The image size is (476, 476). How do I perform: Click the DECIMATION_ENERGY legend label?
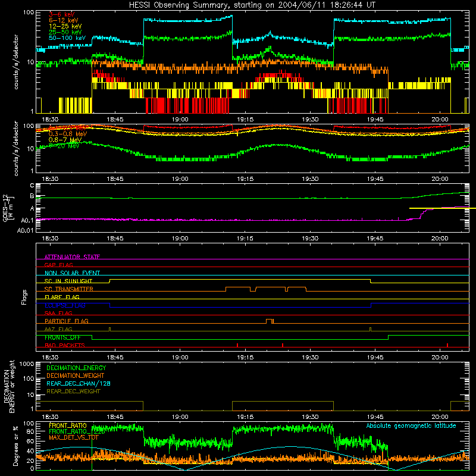(76, 368)
